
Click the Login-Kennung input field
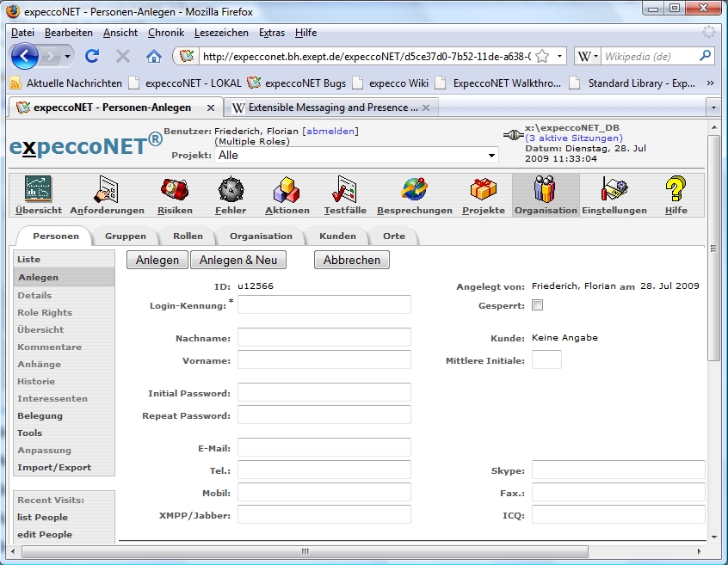[324, 304]
